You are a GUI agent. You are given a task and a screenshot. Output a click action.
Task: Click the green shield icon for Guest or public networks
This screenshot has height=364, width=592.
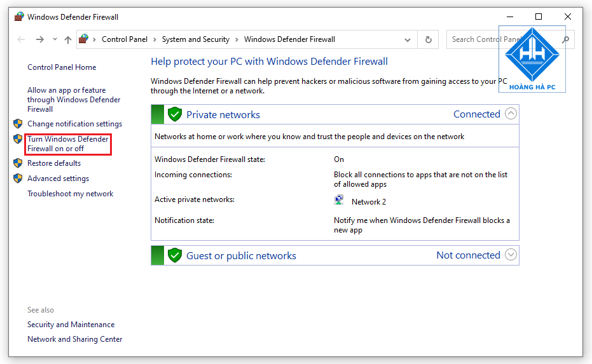[175, 255]
